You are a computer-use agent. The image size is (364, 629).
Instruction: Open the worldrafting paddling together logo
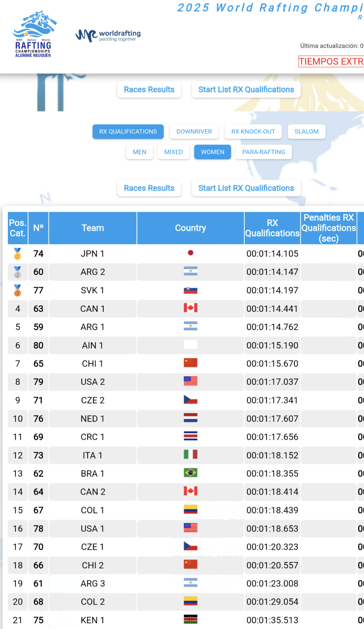click(108, 35)
